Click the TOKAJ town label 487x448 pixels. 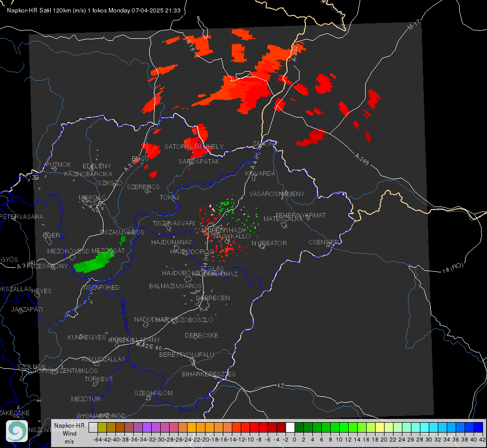pyautogui.click(x=169, y=198)
